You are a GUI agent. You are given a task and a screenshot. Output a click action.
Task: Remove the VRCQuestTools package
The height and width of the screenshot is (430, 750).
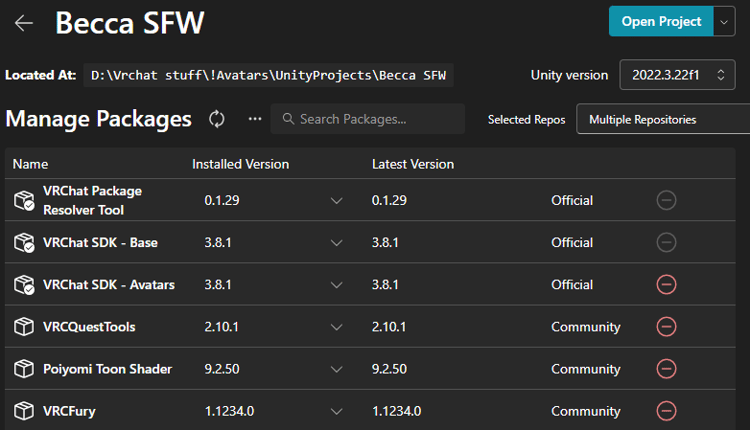pyautogui.click(x=666, y=327)
